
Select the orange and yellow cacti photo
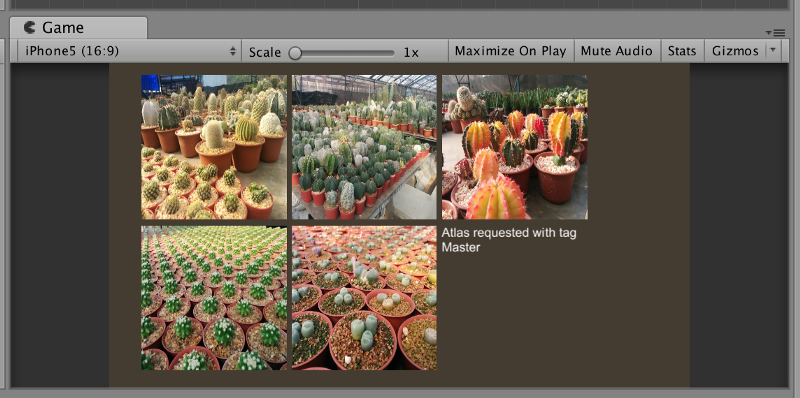coord(515,147)
